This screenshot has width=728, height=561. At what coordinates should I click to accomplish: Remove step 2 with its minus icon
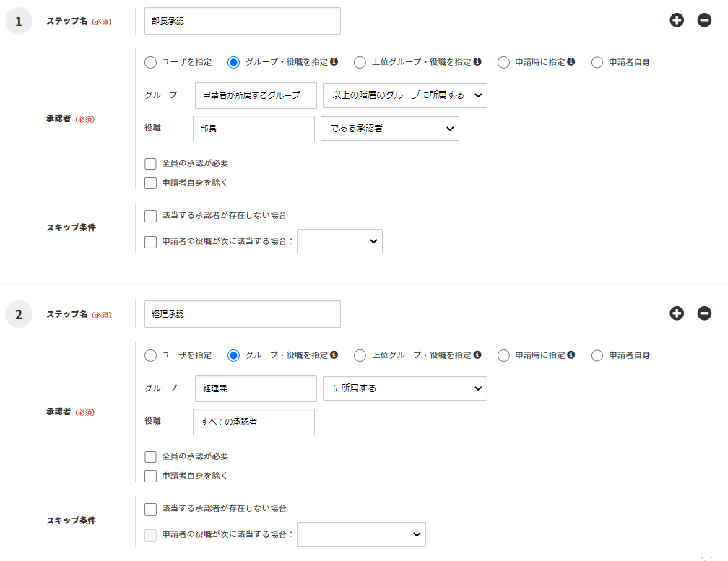[704, 313]
